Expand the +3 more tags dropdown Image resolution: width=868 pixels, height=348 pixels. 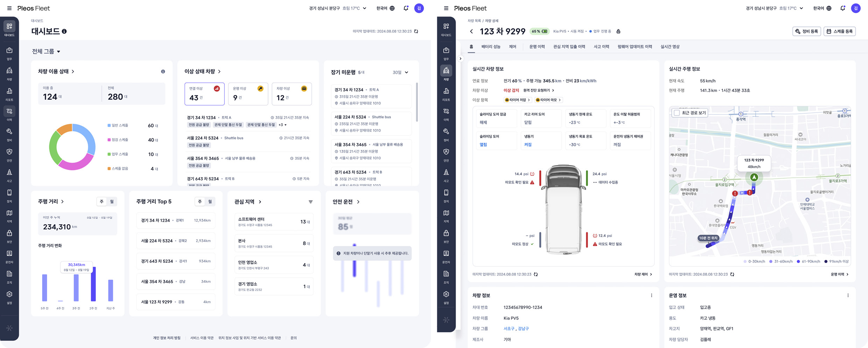pyautogui.click(x=282, y=125)
